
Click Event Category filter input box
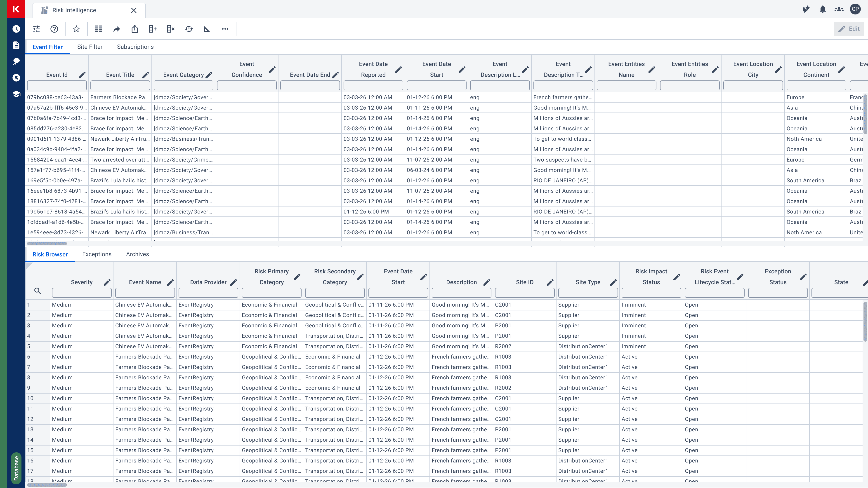183,86
